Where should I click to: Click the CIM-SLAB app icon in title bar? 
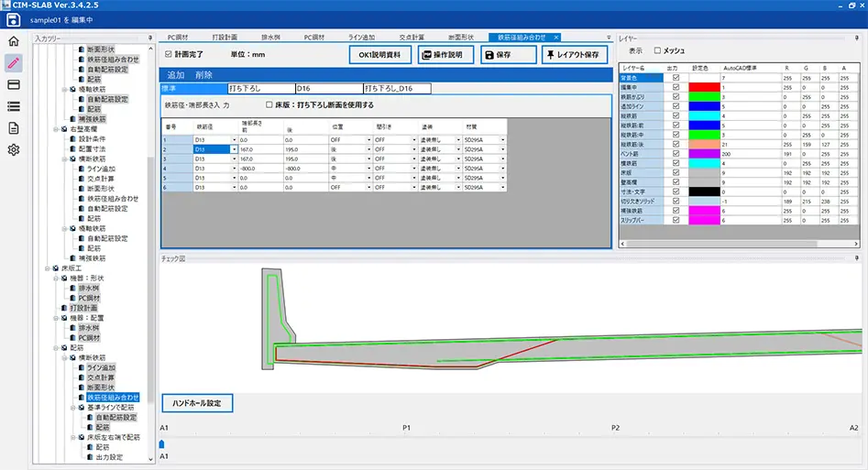pyautogui.click(x=5, y=5)
